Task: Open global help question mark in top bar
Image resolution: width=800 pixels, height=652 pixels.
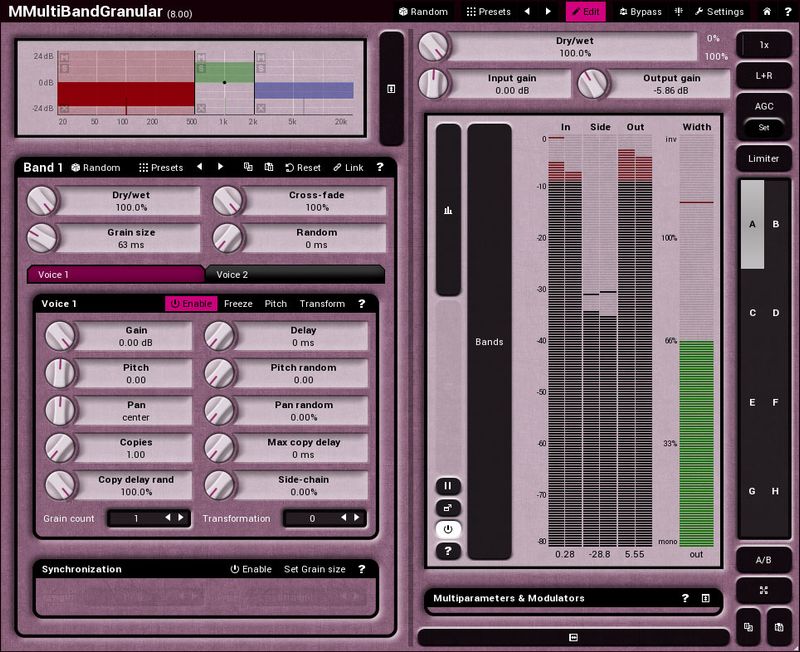Action: [788, 11]
